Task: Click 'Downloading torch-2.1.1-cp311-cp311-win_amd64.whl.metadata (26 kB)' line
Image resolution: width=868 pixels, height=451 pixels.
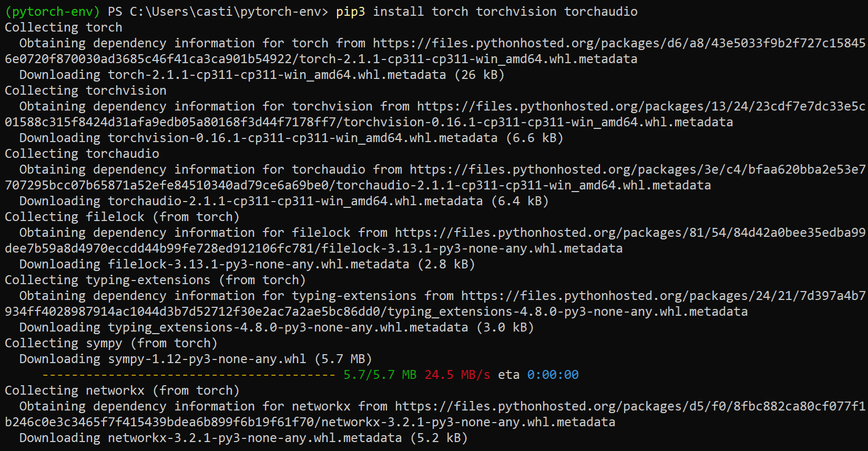Action: [x=262, y=75]
